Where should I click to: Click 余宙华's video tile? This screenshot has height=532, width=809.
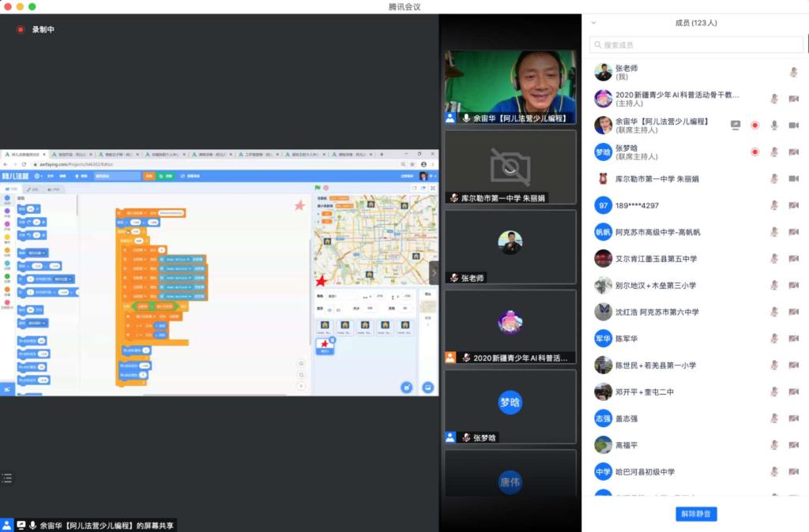[x=510, y=87]
